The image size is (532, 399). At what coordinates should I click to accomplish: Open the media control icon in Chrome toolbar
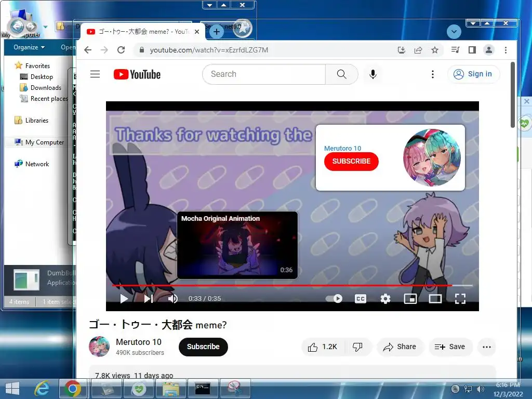click(455, 50)
